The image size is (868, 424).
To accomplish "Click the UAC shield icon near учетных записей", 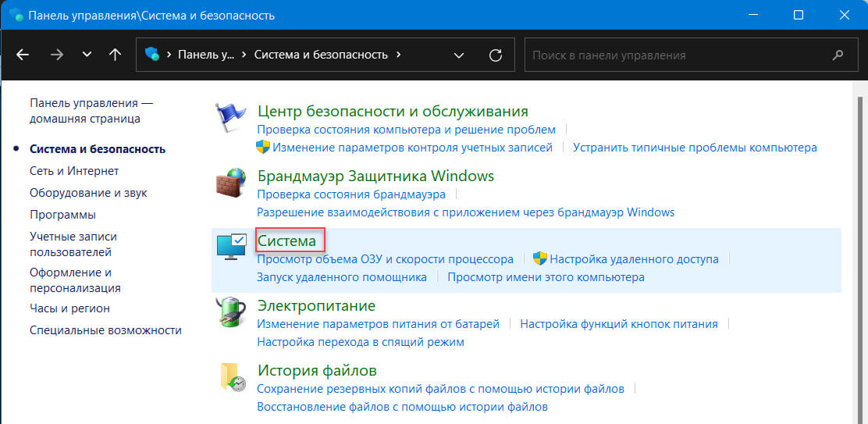I will tap(262, 148).
